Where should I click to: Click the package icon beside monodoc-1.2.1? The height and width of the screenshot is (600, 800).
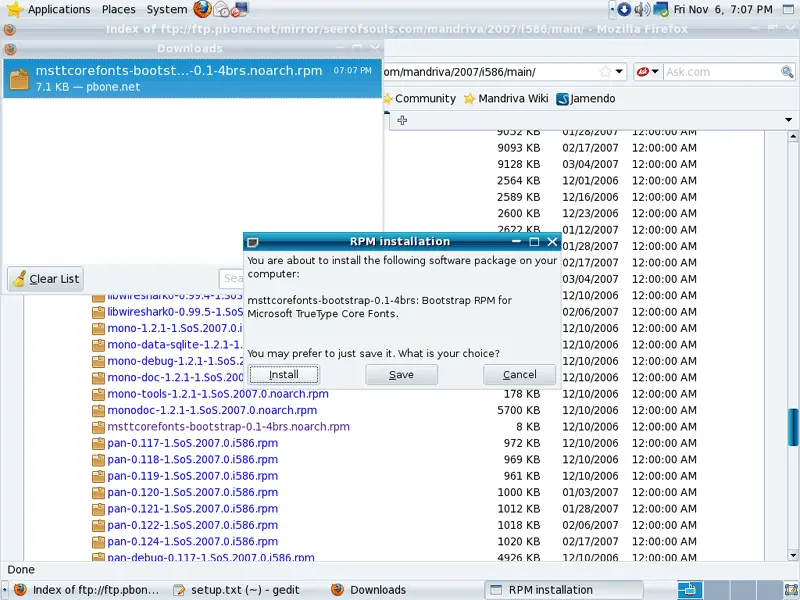pyautogui.click(x=98, y=411)
